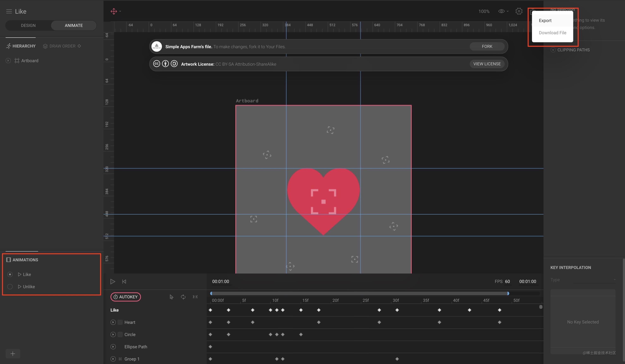Click the Heart row color swatch

click(x=120, y=322)
